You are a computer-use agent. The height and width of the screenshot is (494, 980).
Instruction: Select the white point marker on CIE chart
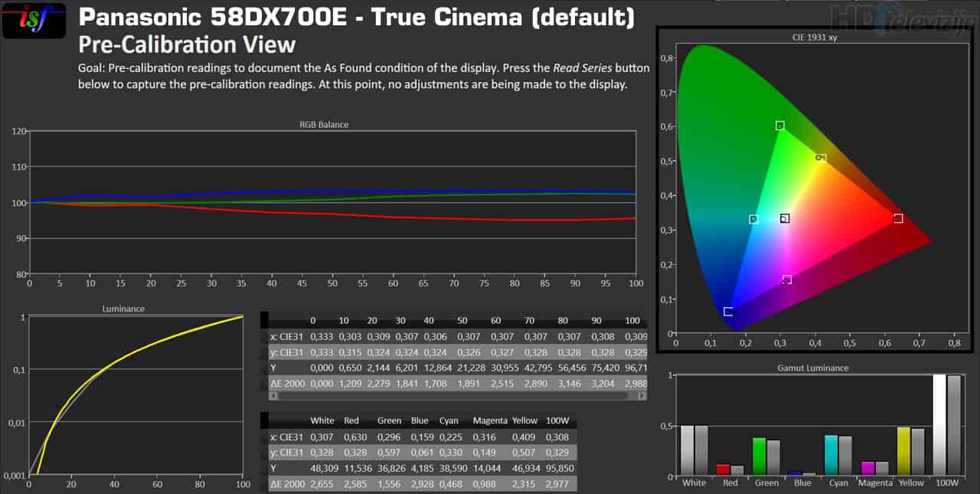click(x=785, y=218)
